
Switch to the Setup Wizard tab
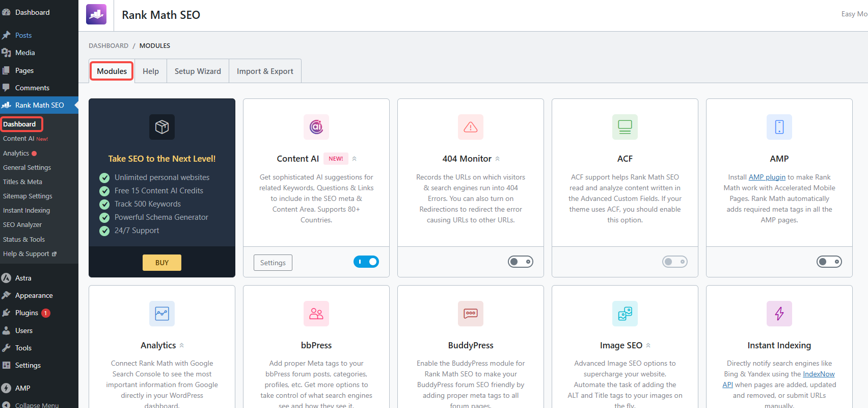click(x=198, y=71)
